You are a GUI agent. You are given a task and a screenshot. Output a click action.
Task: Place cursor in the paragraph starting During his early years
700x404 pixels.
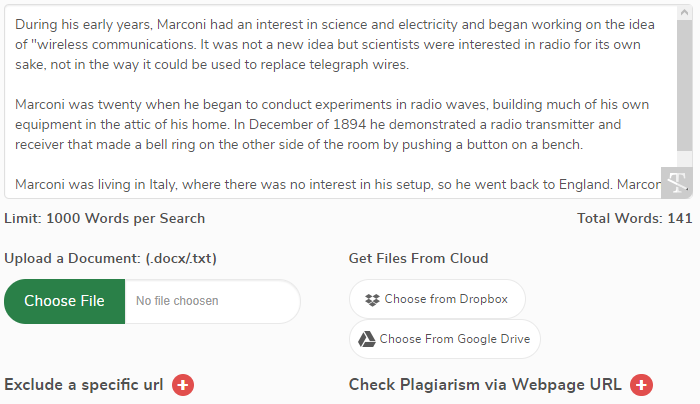point(335,44)
